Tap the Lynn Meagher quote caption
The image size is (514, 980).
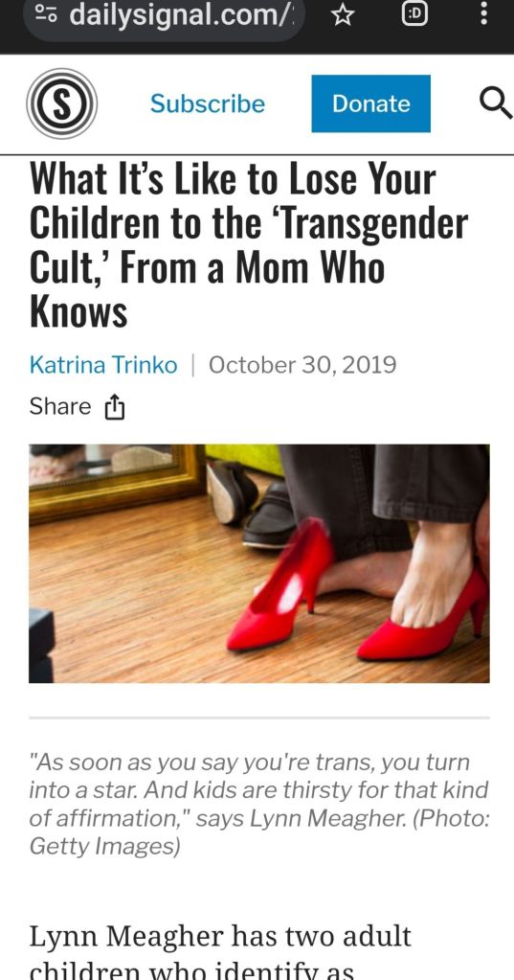(x=258, y=803)
